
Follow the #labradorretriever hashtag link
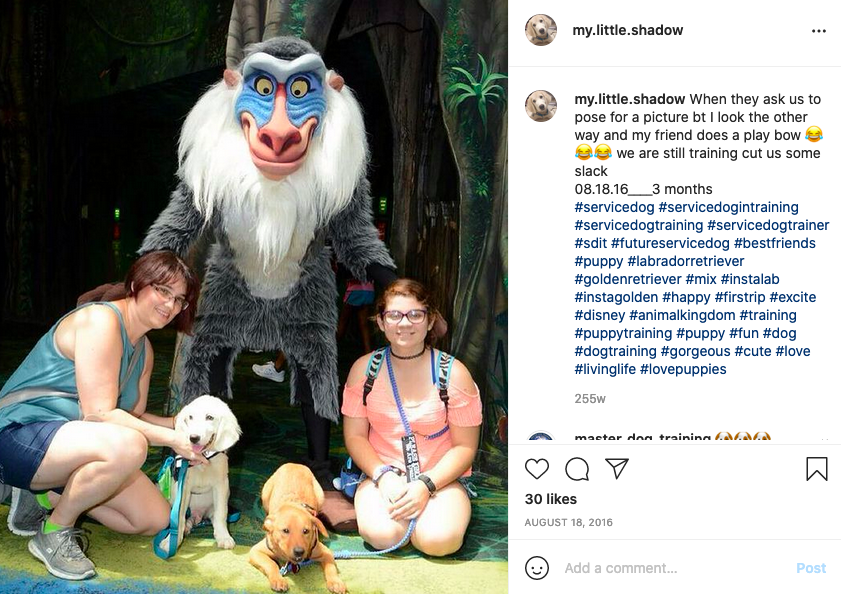(x=685, y=261)
